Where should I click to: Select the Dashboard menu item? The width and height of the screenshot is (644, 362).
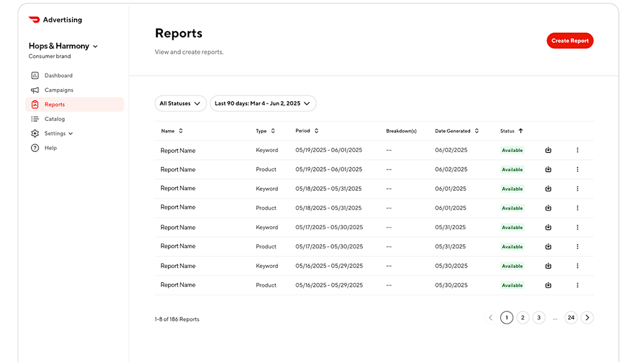pyautogui.click(x=58, y=75)
